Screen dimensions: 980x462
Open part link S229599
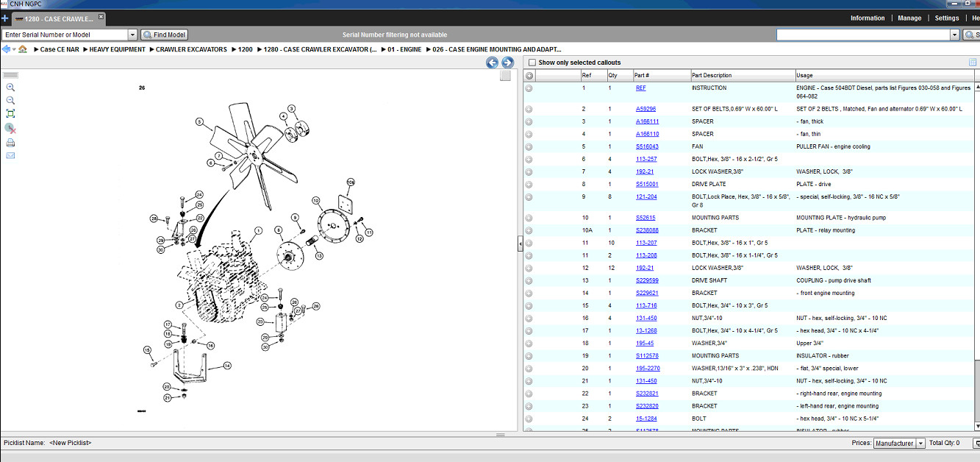647,280
